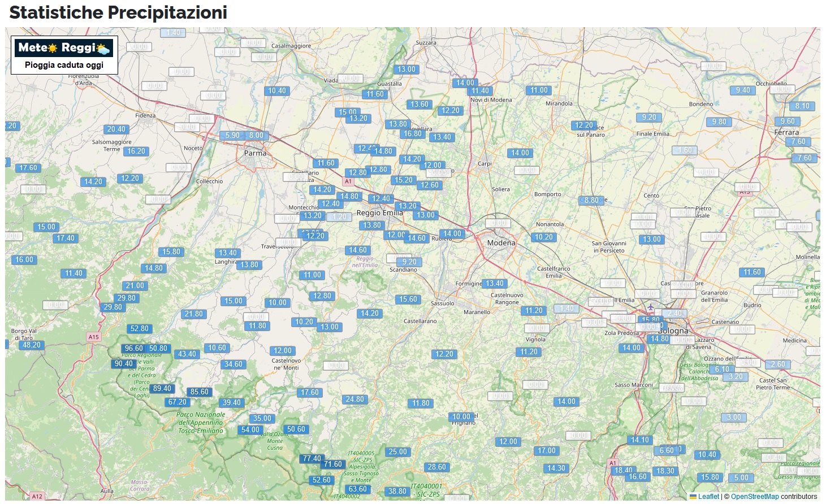
Task: Click the 89.40 rain station label
Action: [162, 389]
